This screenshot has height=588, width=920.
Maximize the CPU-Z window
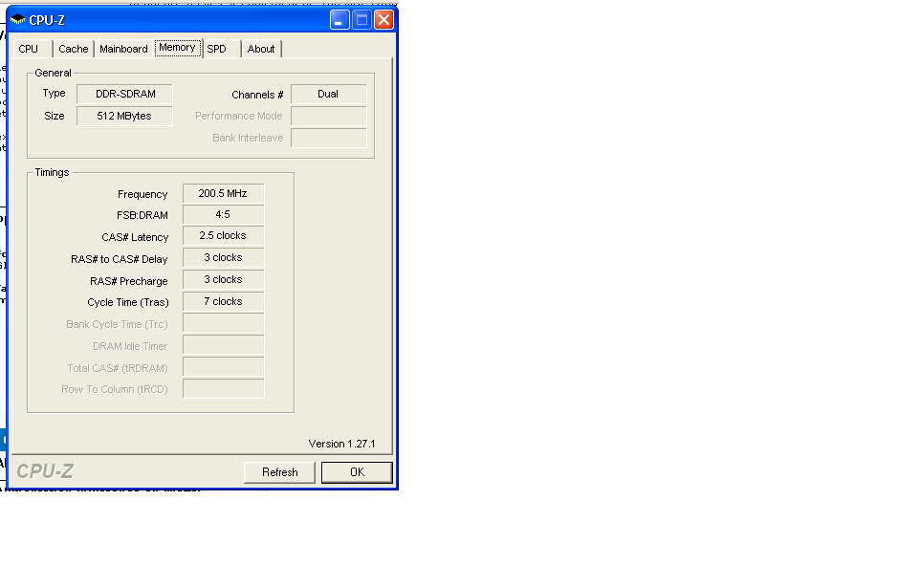pyautogui.click(x=361, y=20)
